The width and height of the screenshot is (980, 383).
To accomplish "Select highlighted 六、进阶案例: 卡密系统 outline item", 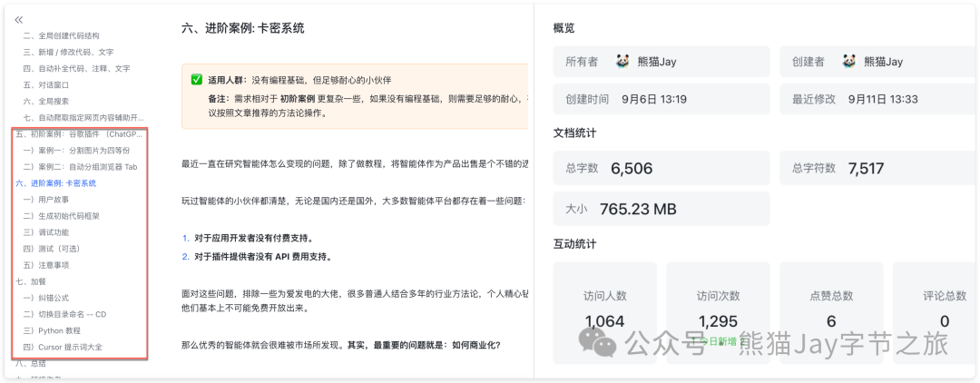I will [x=55, y=183].
